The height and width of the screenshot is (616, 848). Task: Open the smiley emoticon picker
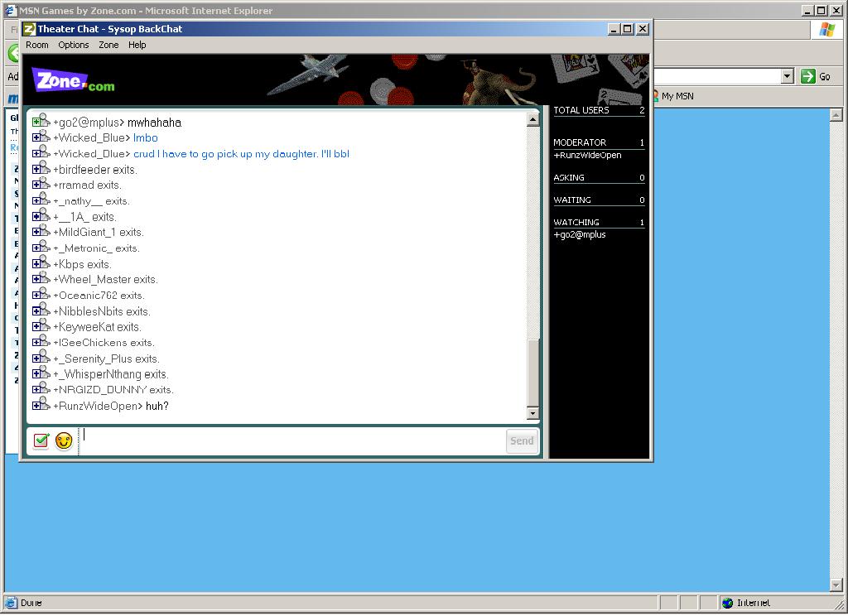click(64, 441)
